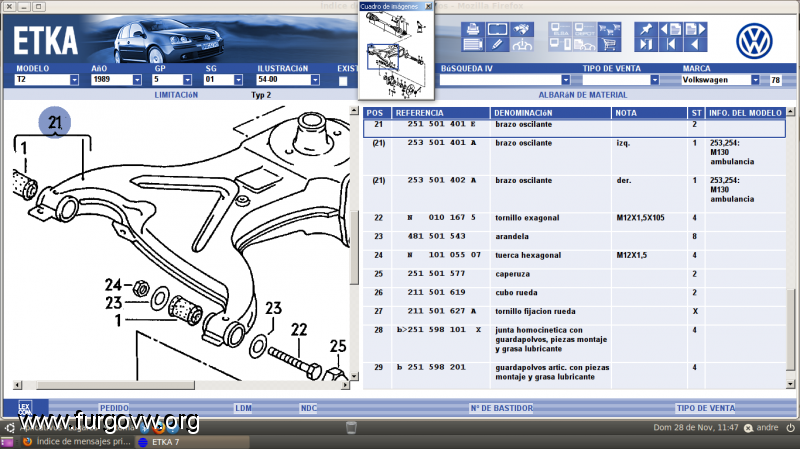
Task: Click the LEXCOM logo icon
Action: (25, 408)
